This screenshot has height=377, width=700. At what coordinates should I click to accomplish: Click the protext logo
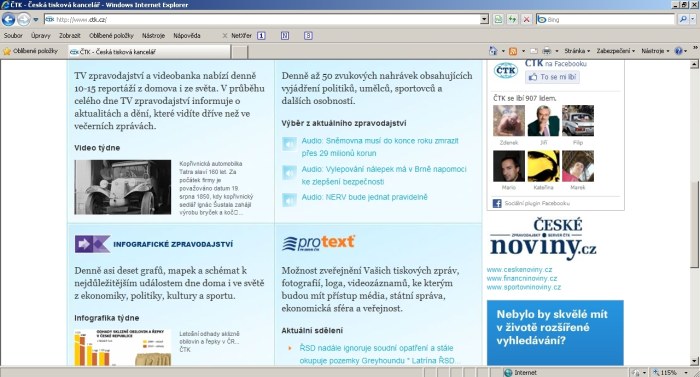click(x=318, y=243)
